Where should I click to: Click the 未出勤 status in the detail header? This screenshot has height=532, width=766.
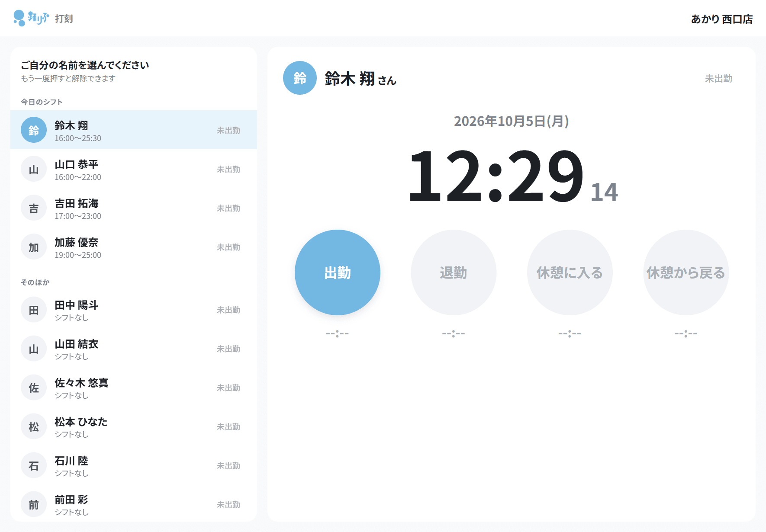[x=718, y=78]
